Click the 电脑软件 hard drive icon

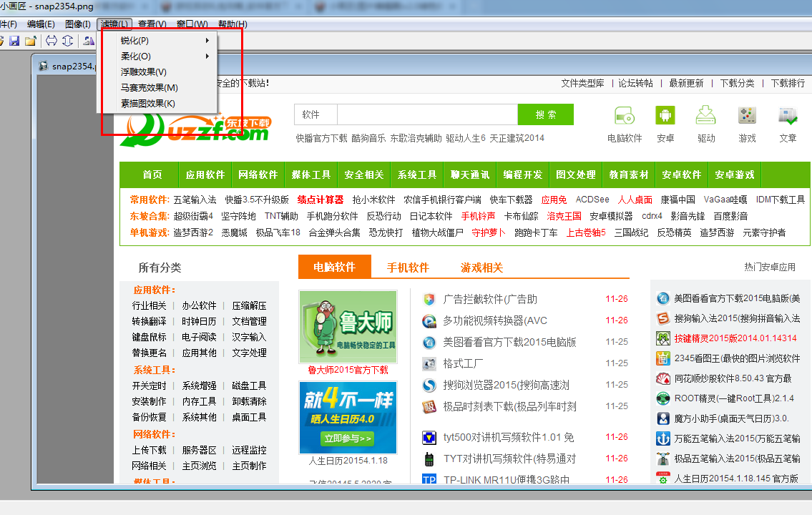tap(625, 115)
